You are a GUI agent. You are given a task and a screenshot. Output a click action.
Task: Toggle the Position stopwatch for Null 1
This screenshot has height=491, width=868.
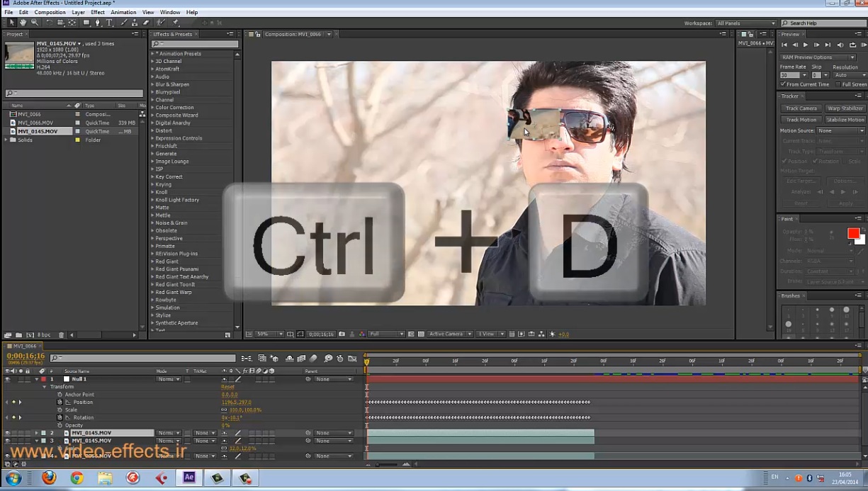pos(60,402)
